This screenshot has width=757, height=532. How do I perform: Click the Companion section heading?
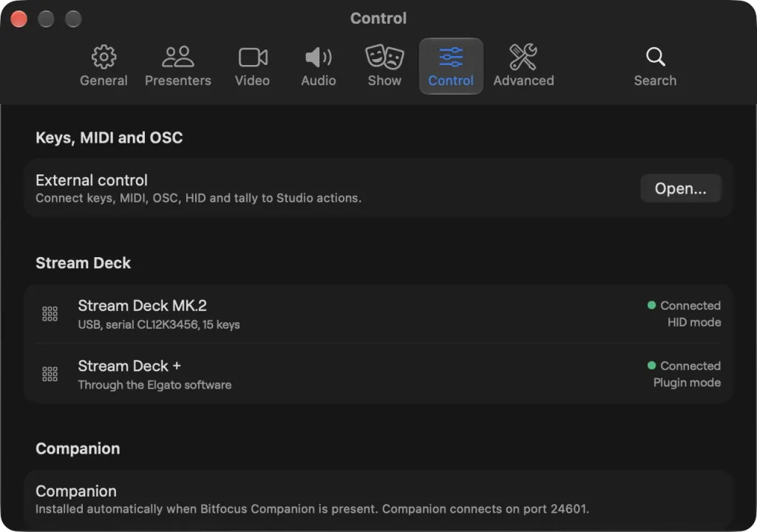78,449
